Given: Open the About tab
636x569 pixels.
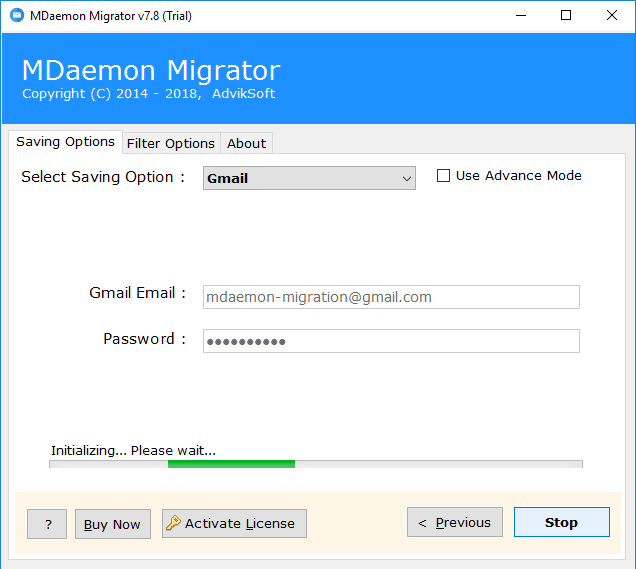Looking at the screenshot, I should pyautogui.click(x=246, y=144).
